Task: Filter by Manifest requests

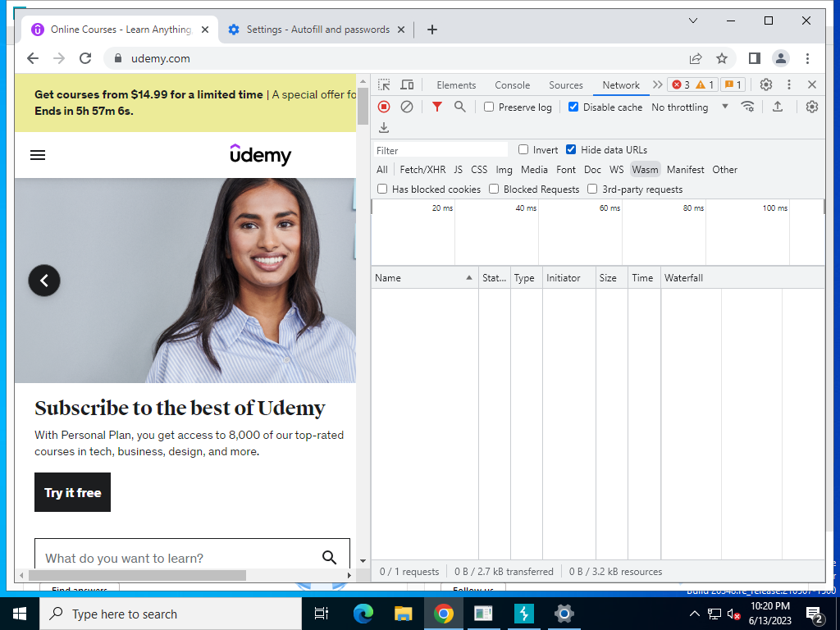Action: coord(685,170)
